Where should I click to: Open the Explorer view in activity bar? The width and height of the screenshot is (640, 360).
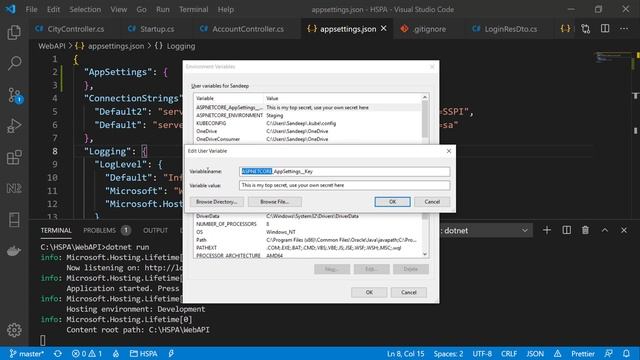coord(14,32)
